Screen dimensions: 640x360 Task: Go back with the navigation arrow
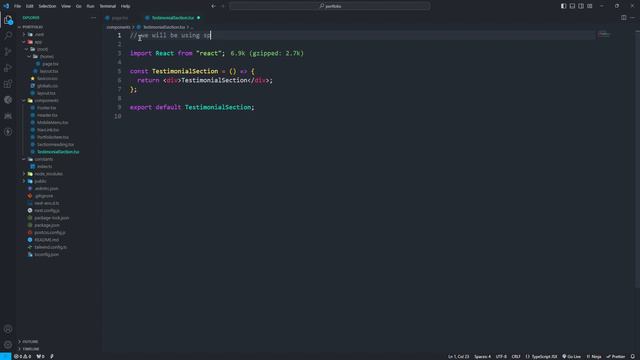coord(213,6)
